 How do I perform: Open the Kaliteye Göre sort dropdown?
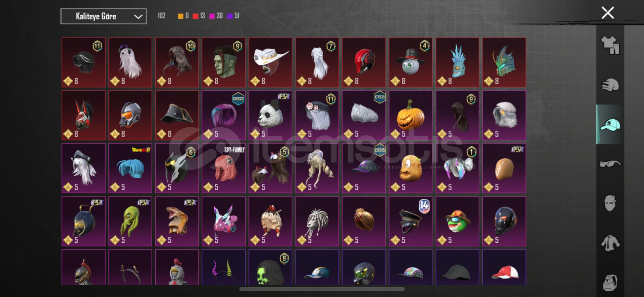click(x=103, y=16)
